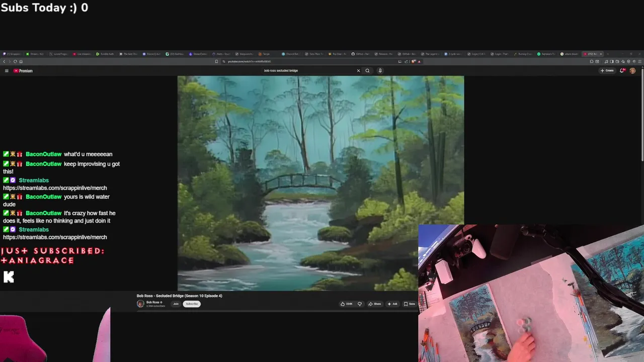Click the Kick logo under the chat
644x362 pixels.
[9, 277]
